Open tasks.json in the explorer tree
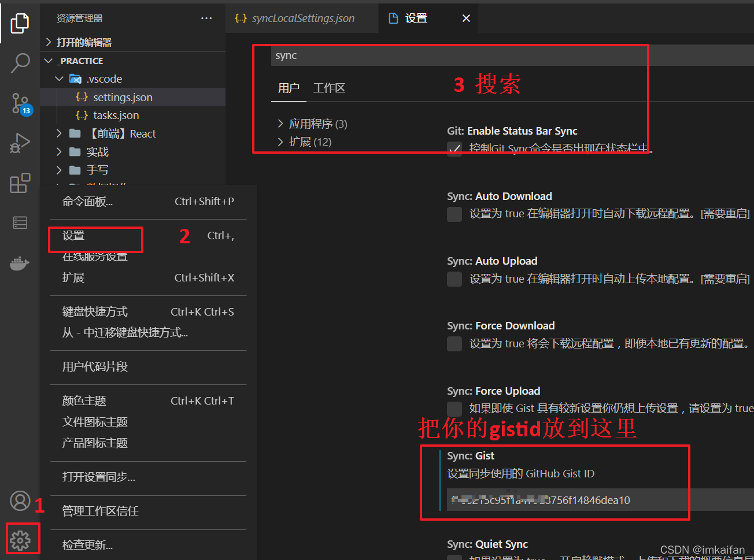The width and height of the screenshot is (754, 560). pos(116,115)
